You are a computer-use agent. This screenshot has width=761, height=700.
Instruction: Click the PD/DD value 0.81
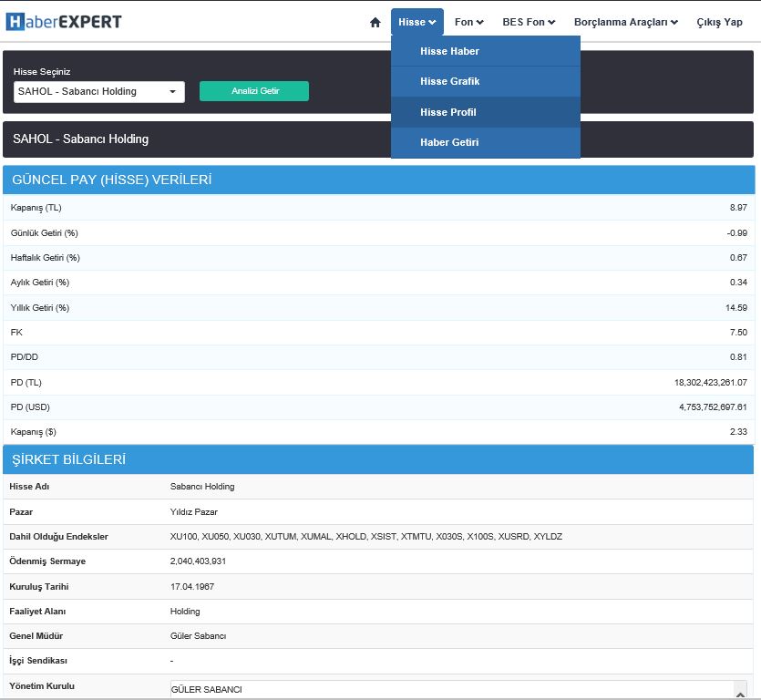pyautogui.click(x=738, y=356)
